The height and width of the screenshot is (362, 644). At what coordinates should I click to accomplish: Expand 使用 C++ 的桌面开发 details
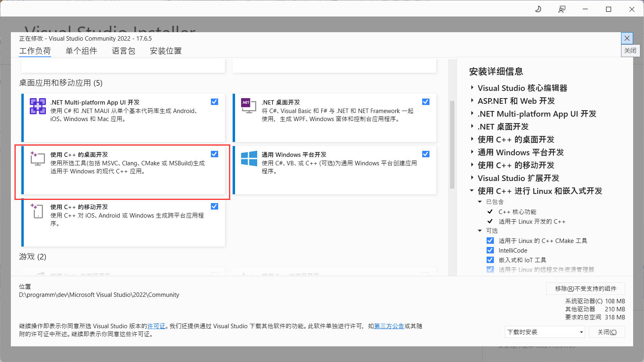(472, 139)
